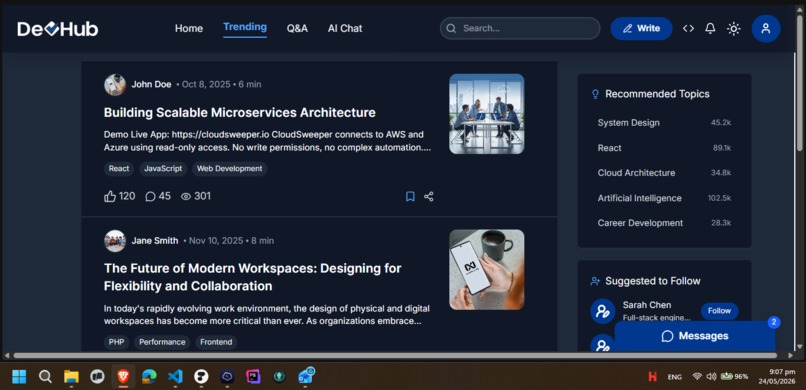Select the Frontend tag
Viewport: 806px width, 390px height.
coord(216,342)
